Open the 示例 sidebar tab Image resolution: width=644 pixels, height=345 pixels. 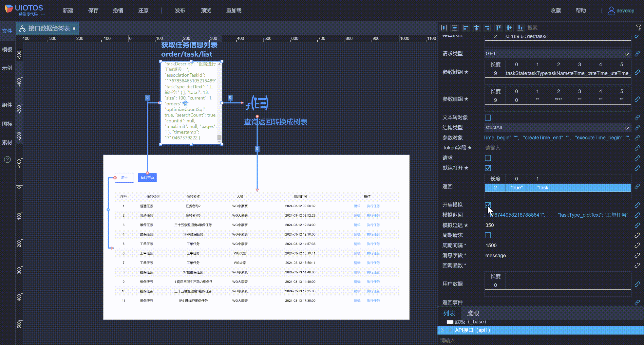[7, 68]
